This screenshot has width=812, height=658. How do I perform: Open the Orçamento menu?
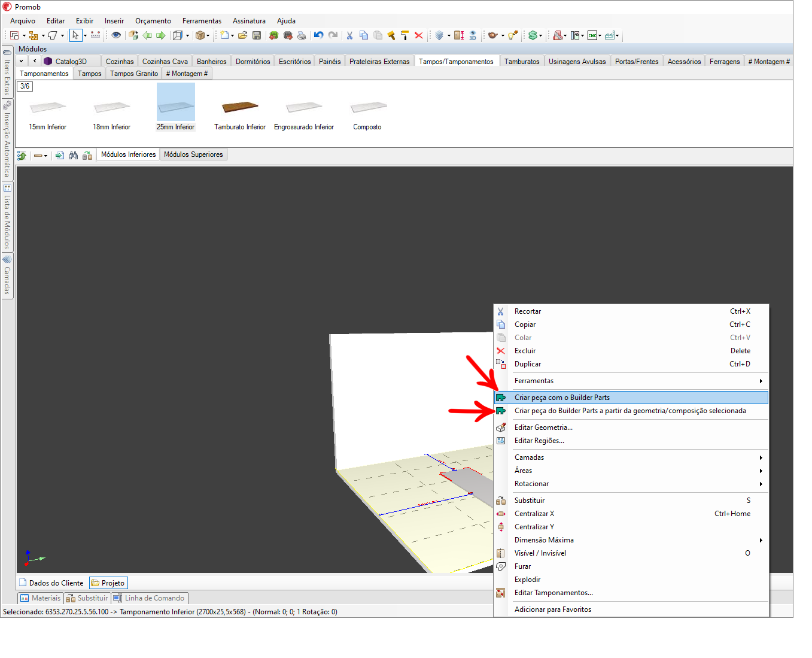(153, 21)
